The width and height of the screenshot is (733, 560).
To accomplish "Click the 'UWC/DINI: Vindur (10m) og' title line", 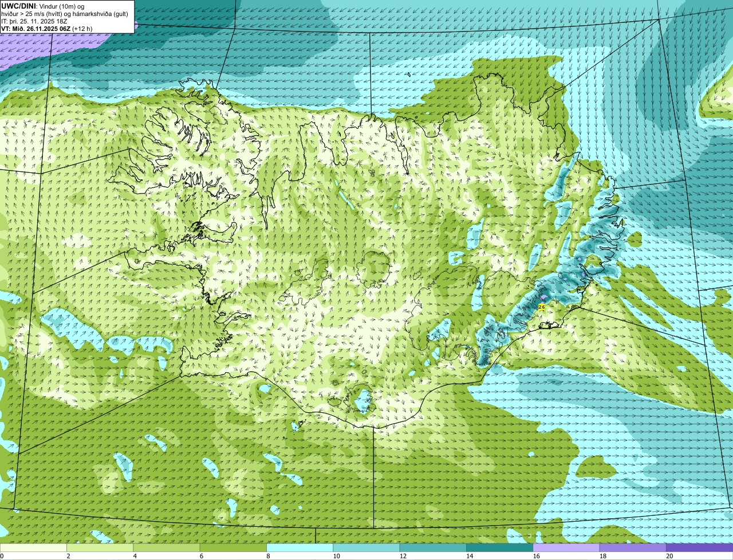I will 43,6.
